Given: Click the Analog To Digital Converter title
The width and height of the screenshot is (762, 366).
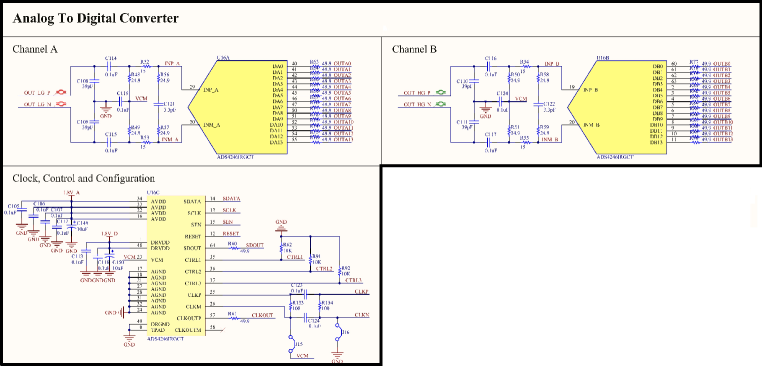Looking at the screenshot, I should click(x=96, y=18).
